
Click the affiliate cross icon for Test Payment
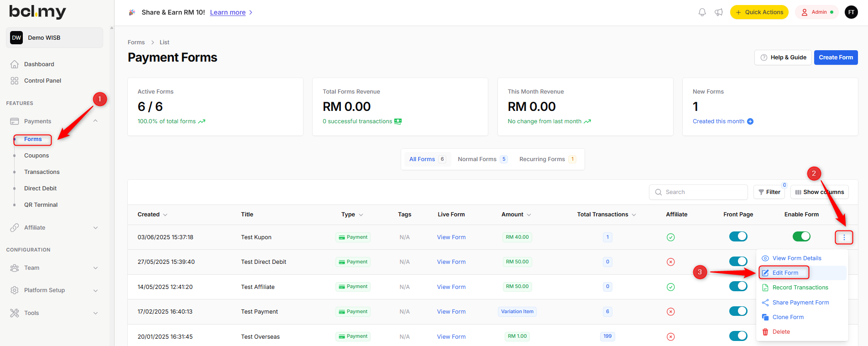670,312
